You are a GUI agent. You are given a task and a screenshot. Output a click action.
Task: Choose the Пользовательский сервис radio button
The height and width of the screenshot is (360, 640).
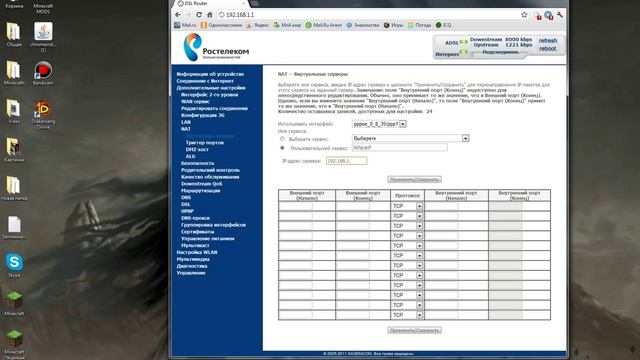pos(282,148)
